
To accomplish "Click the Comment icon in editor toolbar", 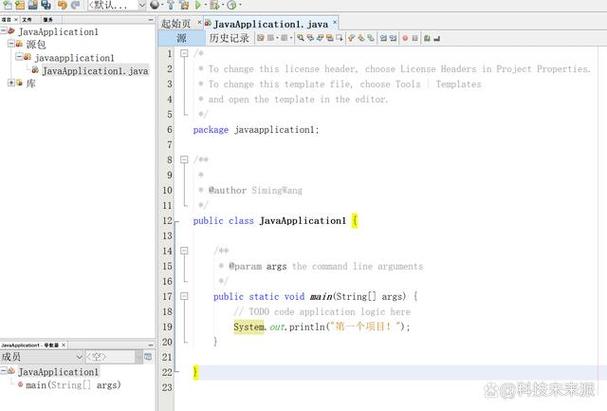I will (427, 38).
